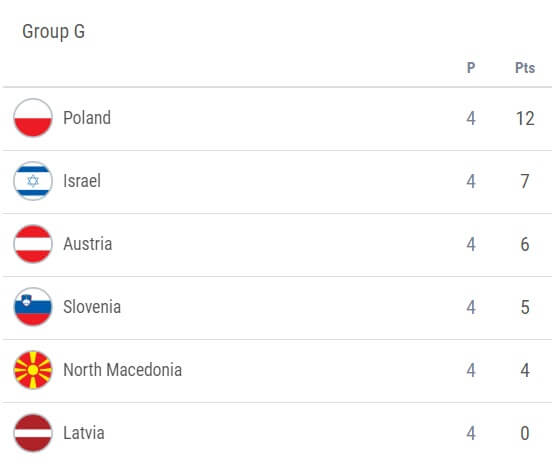Click the Group G heading
This screenshot has height=471, width=556.
(x=54, y=32)
